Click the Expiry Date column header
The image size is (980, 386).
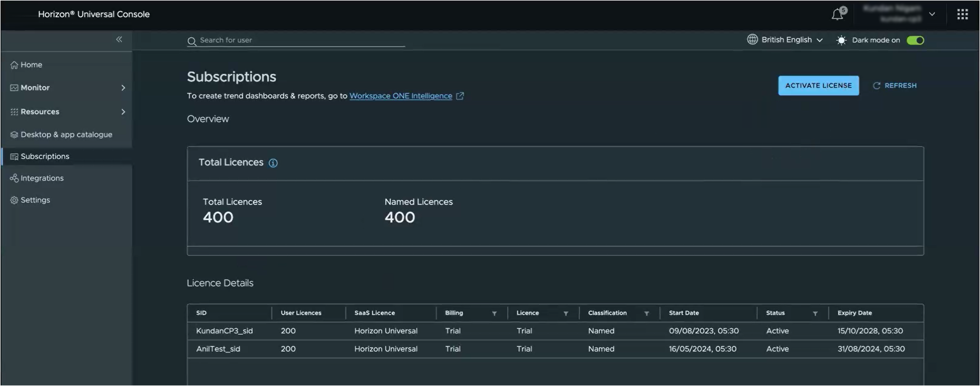(854, 313)
